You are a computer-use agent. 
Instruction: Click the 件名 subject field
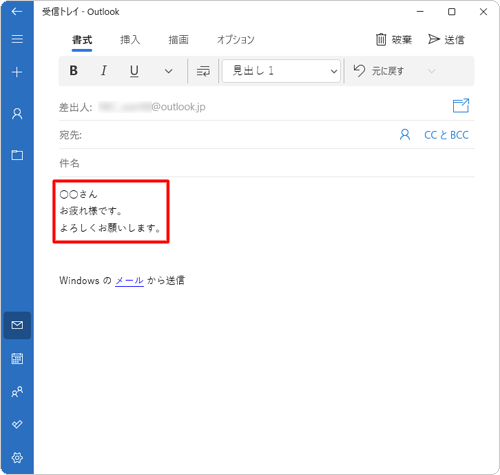tap(267, 163)
